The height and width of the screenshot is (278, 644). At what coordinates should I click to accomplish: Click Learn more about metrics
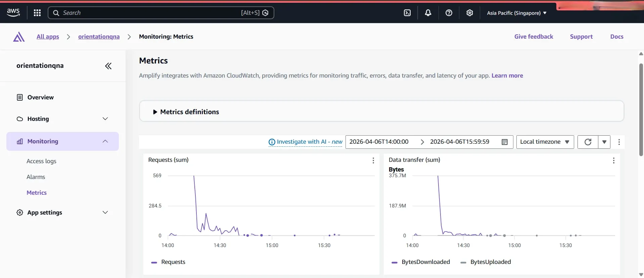[x=507, y=76]
